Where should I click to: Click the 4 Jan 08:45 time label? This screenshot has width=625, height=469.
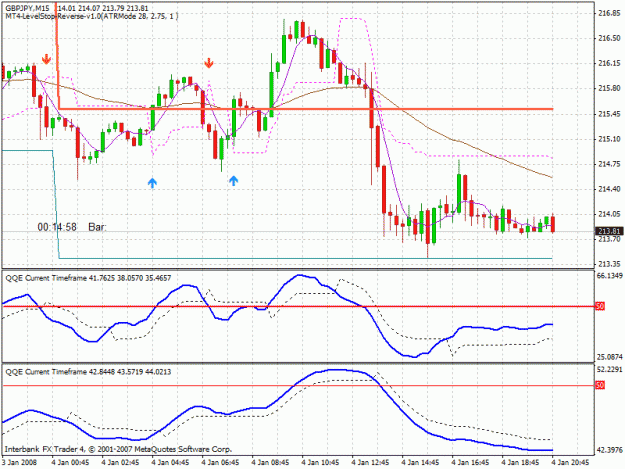pos(270,462)
